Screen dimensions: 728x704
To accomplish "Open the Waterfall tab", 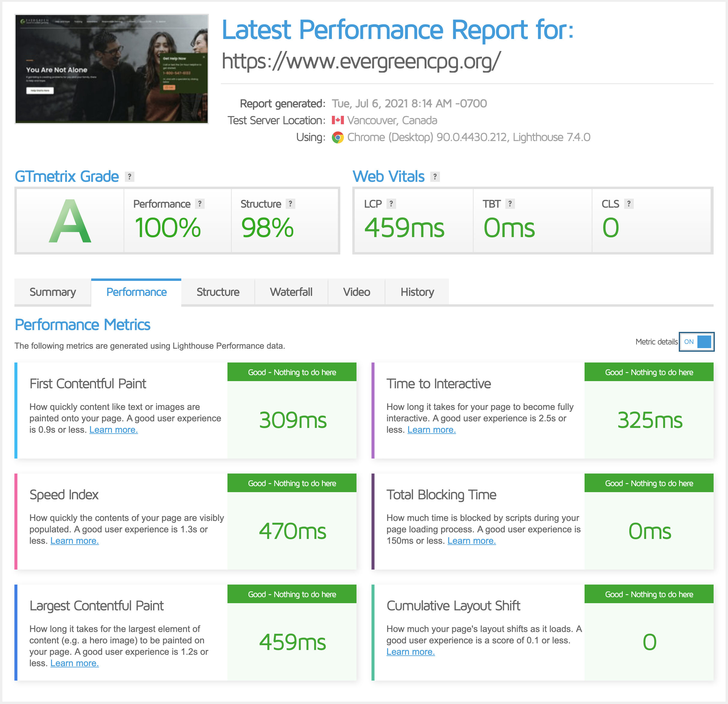I will 291,292.
